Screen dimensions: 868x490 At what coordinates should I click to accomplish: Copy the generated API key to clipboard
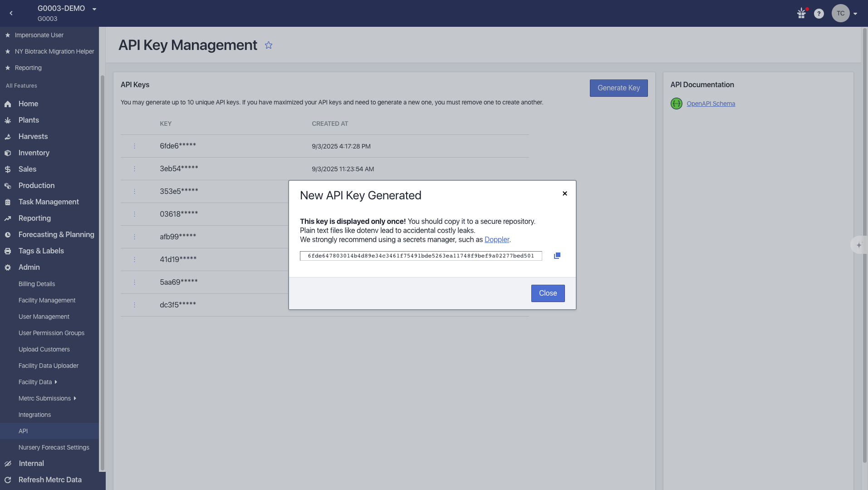point(557,256)
